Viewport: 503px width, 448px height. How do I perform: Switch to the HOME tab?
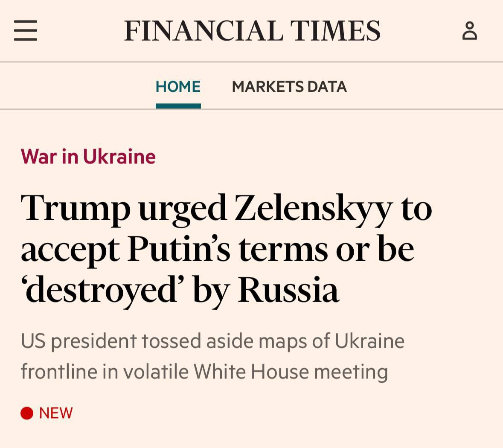point(178,87)
